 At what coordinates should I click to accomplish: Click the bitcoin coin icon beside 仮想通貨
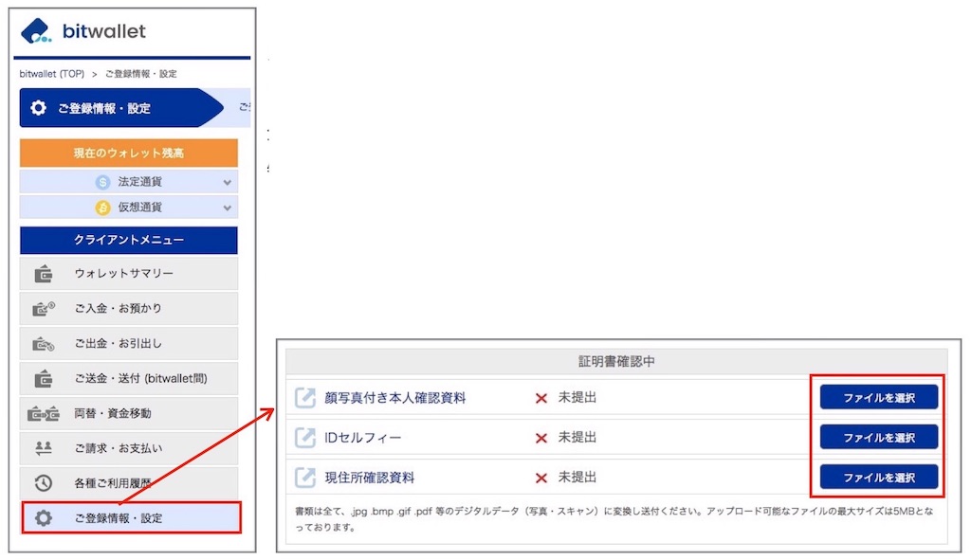coord(102,208)
